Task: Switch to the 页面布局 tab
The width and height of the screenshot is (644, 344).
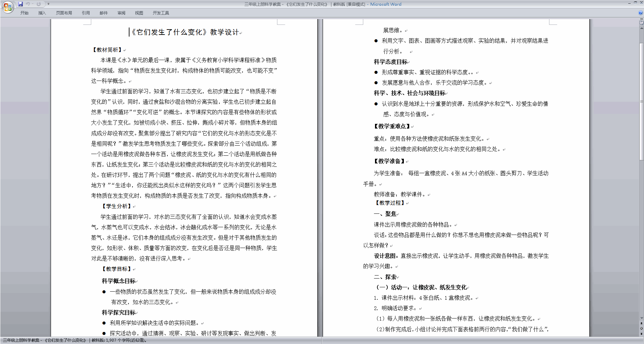Action: coord(64,13)
